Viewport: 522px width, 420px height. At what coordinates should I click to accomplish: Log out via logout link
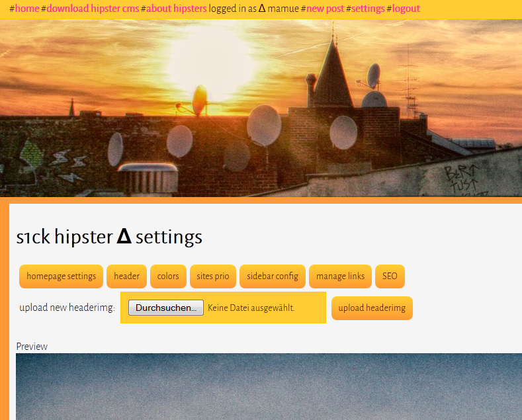406,9
